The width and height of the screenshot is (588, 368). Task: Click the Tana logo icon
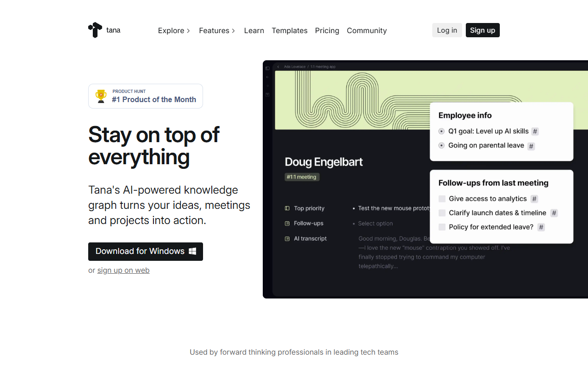[95, 30]
